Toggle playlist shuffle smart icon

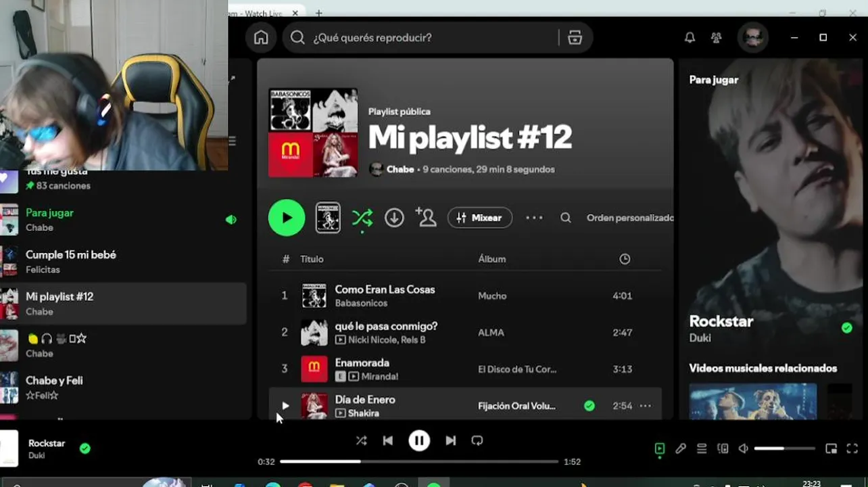click(362, 218)
